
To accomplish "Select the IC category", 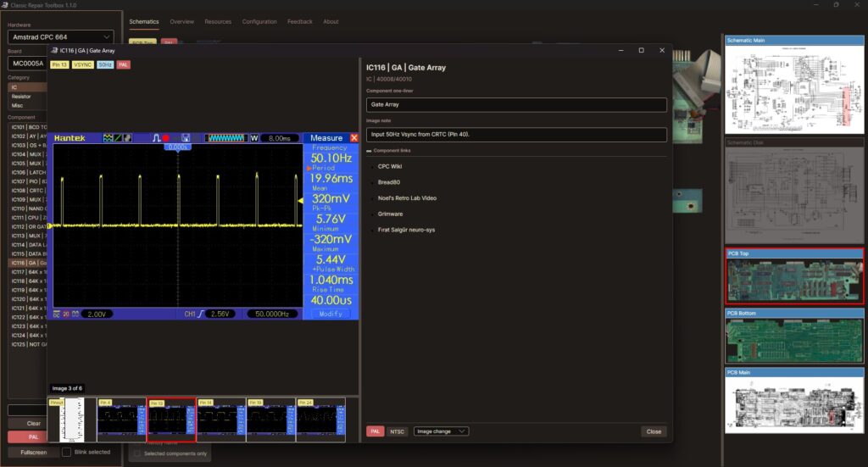I will (x=28, y=87).
